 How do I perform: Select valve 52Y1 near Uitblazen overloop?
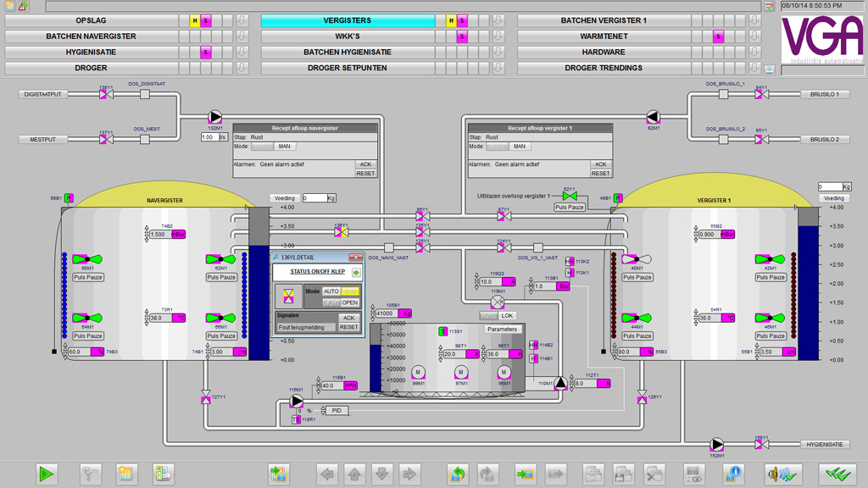(570, 197)
